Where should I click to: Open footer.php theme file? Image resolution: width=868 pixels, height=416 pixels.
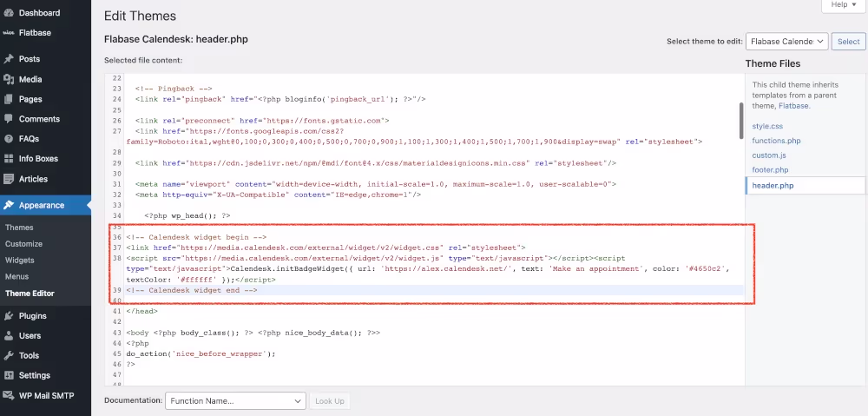click(770, 170)
